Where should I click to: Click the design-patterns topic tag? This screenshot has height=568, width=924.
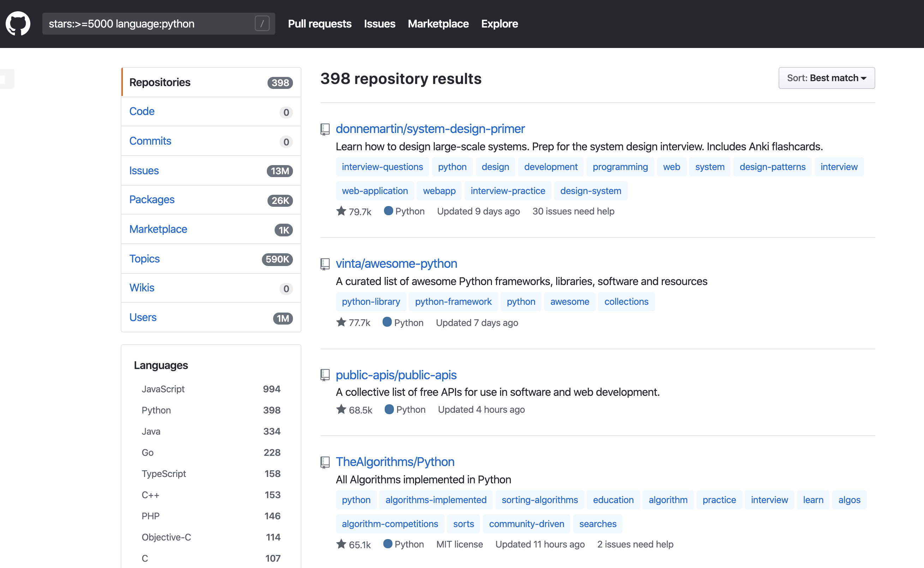(x=772, y=167)
